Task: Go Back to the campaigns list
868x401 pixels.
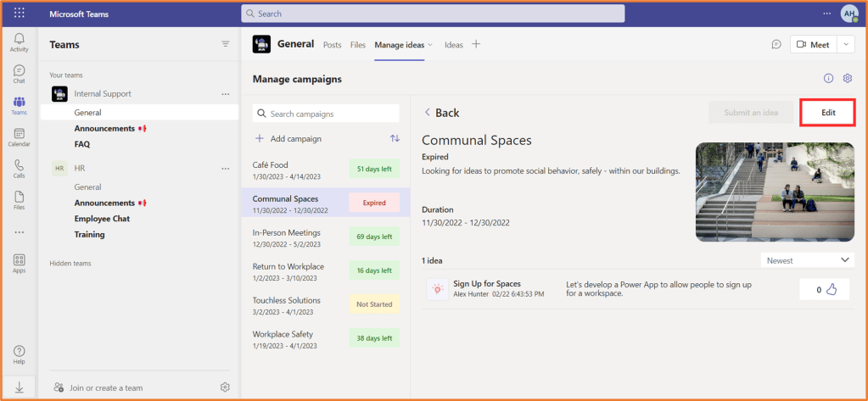Action: tap(441, 113)
